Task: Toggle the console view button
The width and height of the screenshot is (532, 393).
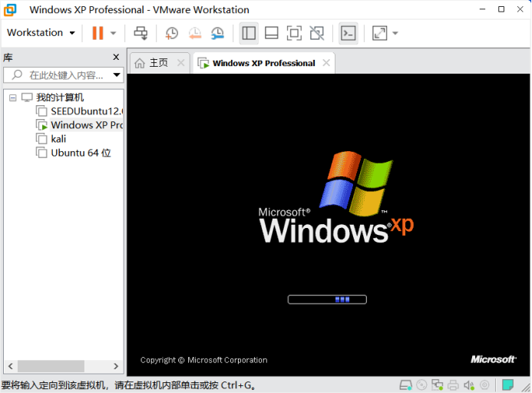Action: click(348, 33)
